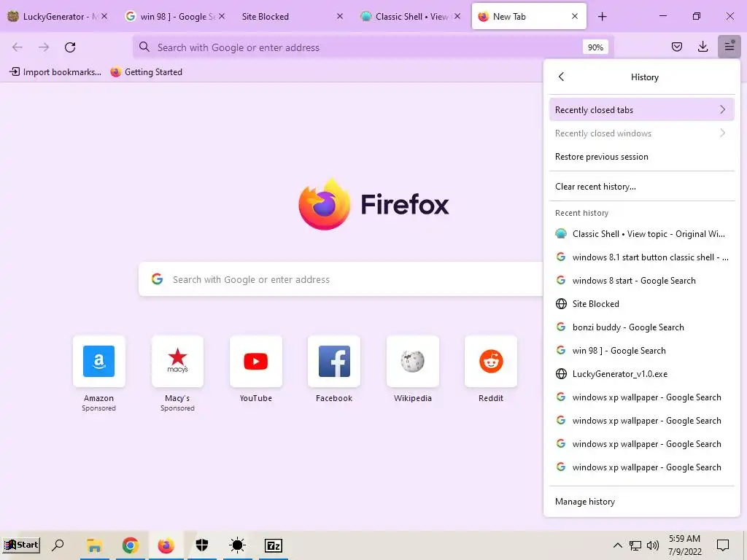Click the 90% zoom level indicator
747x560 pixels.
(x=595, y=47)
